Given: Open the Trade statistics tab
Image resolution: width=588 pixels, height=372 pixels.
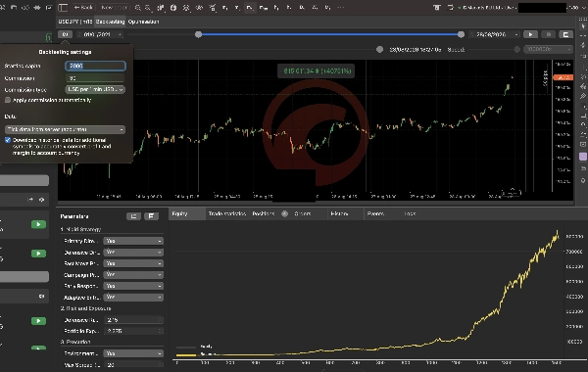Looking at the screenshot, I should (x=227, y=214).
